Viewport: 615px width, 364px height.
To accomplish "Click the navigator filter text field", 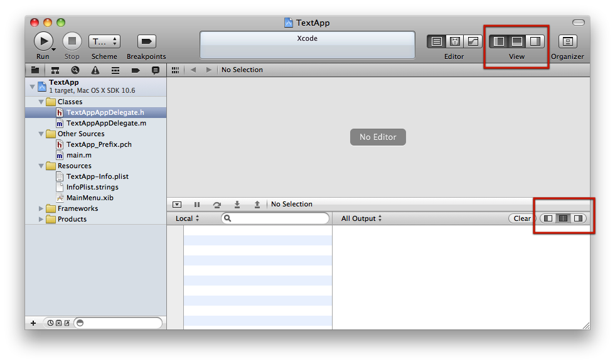I will click(119, 323).
